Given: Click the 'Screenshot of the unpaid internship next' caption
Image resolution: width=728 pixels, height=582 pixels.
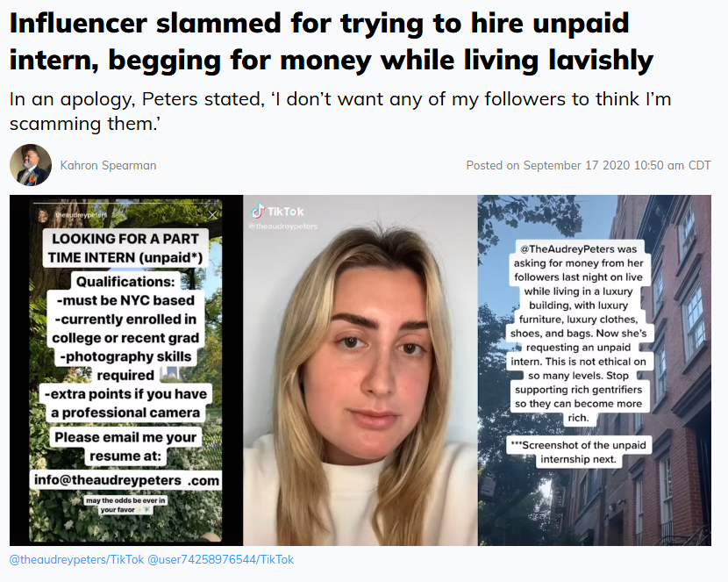Looking at the screenshot, I should pyautogui.click(x=579, y=452).
